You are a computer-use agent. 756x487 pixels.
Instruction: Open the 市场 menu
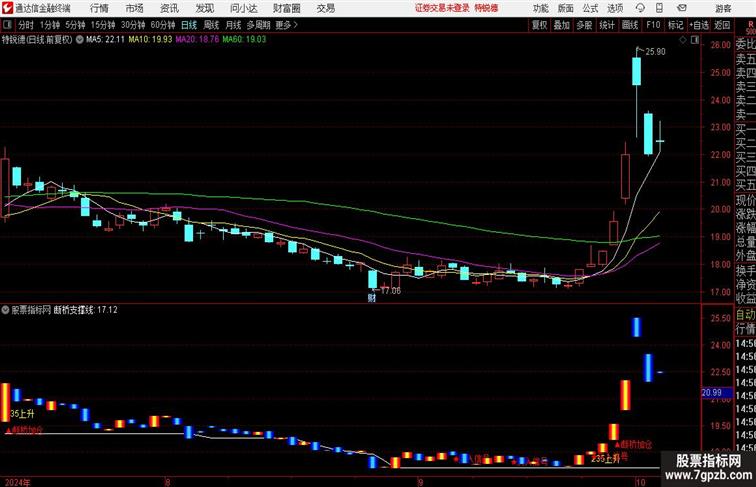click(x=135, y=8)
